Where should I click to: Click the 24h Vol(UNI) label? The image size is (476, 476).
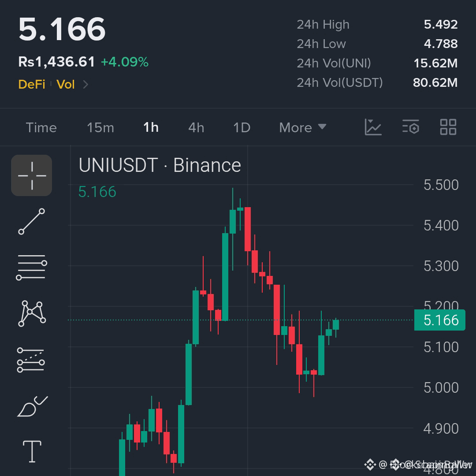click(x=334, y=63)
